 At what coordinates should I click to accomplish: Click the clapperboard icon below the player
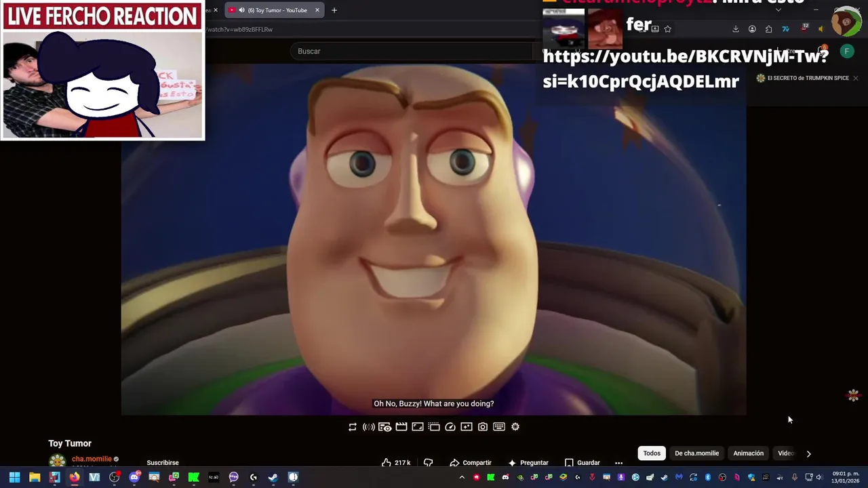coord(401,427)
